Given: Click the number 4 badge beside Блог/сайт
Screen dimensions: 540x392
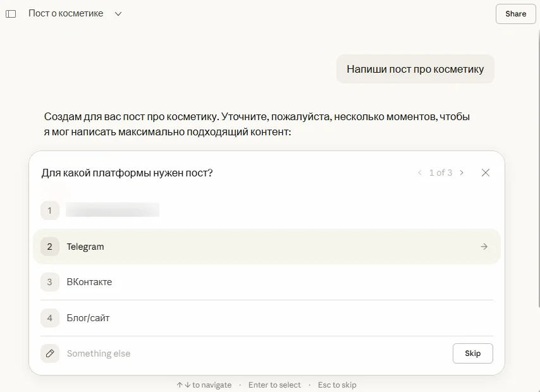Looking at the screenshot, I should click(x=50, y=318).
